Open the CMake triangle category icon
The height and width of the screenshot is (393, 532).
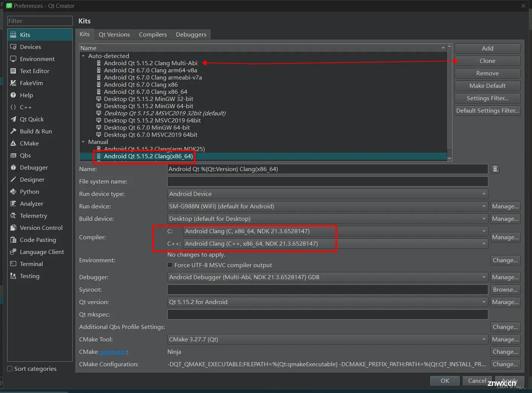[13, 143]
